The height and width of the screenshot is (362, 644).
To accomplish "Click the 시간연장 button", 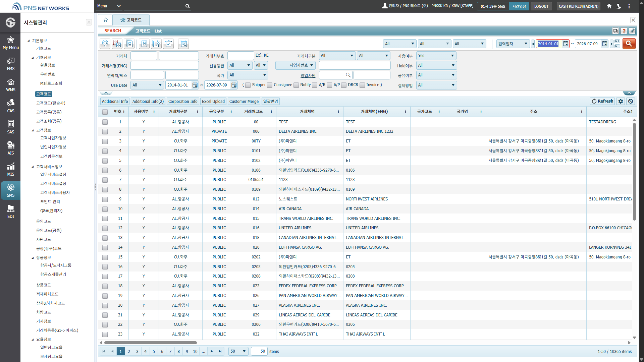I will pyautogui.click(x=519, y=6).
